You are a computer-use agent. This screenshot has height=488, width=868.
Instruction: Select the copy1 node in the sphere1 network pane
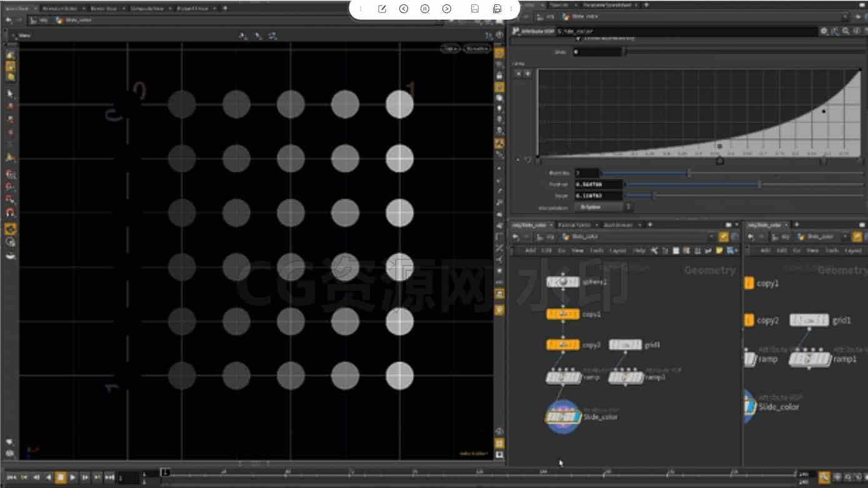[x=563, y=314]
